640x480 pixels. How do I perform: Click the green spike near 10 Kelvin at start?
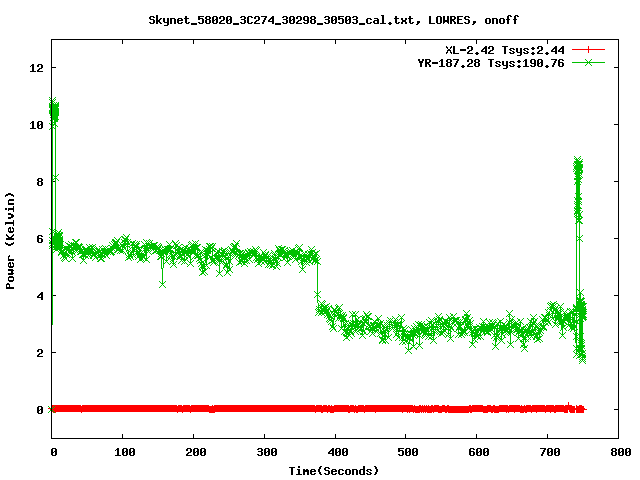click(x=53, y=111)
